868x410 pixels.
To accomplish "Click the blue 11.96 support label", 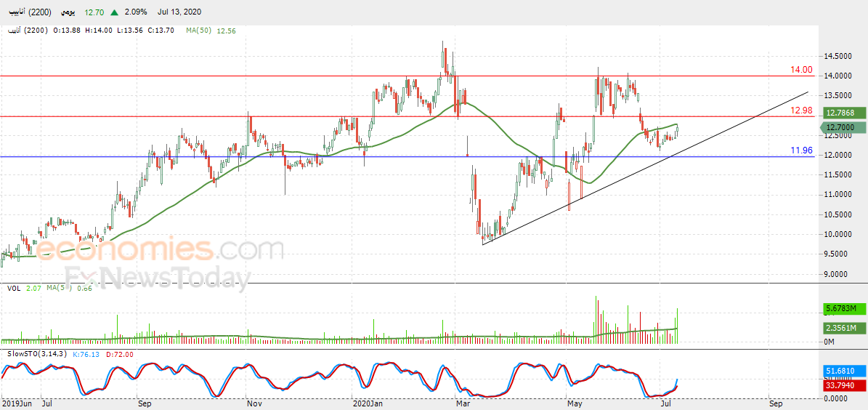I will (x=802, y=150).
